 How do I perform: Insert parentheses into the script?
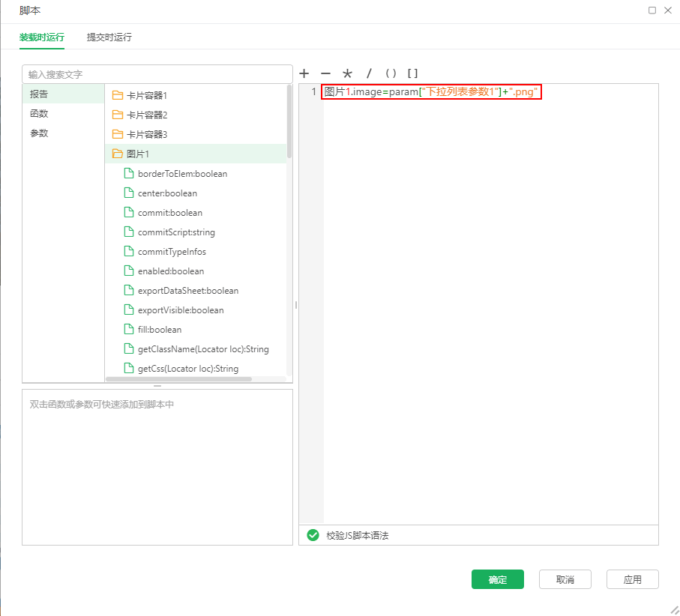pos(391,73)
